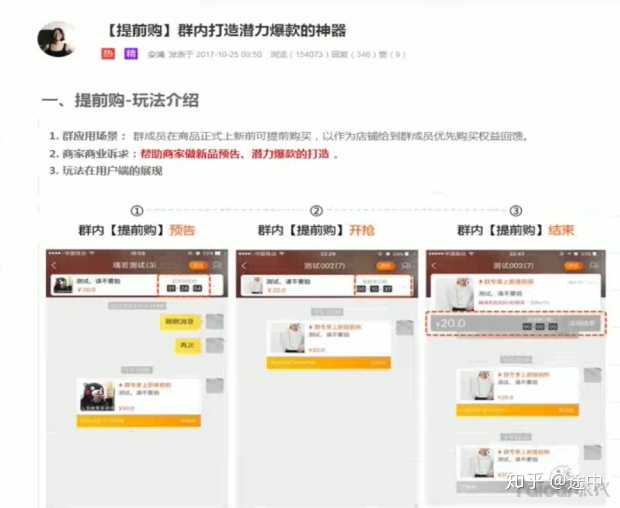Open product card in the 开抢 phone chat
This screenshot has height=508, width=620.
point(329,338)
